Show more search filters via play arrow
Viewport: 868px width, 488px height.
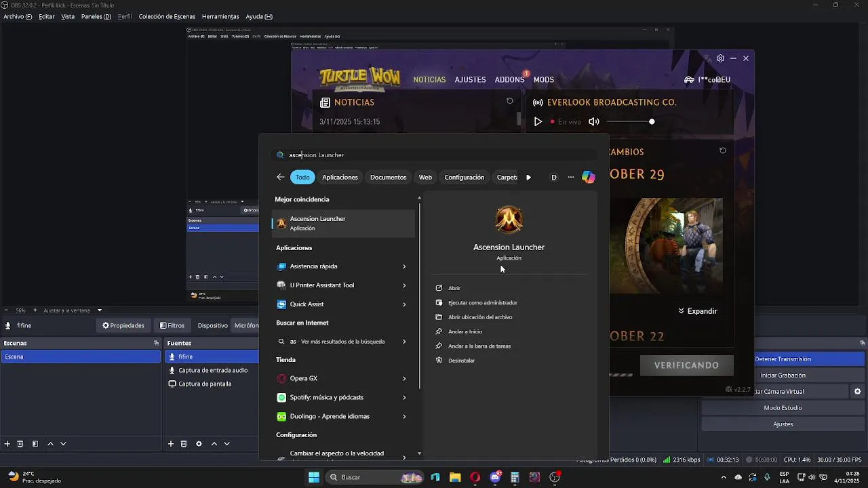tap(528, 178)
